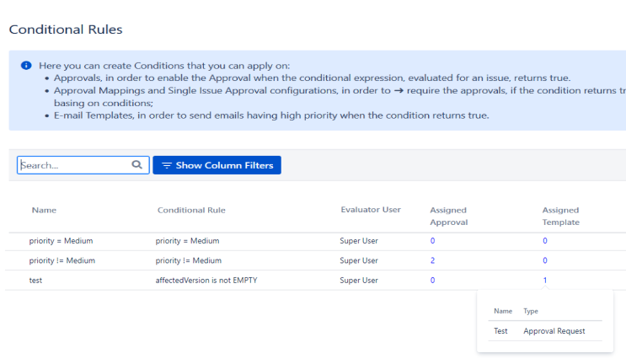
Task: Sort by the Name column header
Action: (44, 210)
